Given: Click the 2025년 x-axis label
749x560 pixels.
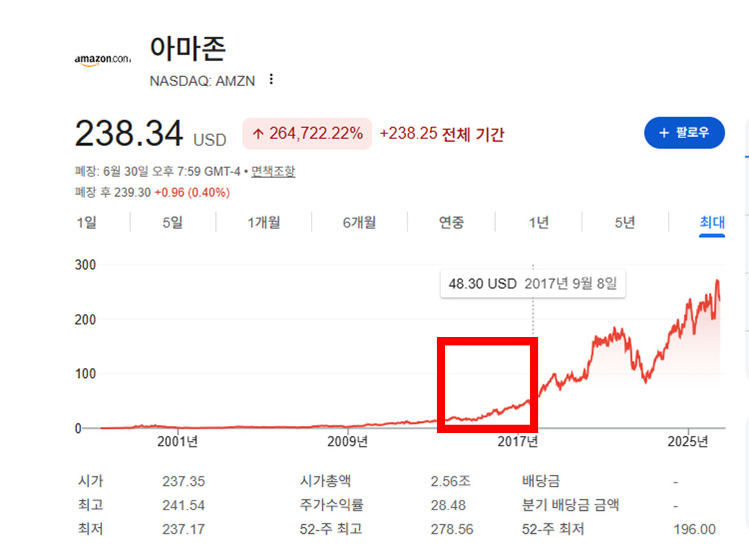Looking at the screenshot, I should point(688,441).
